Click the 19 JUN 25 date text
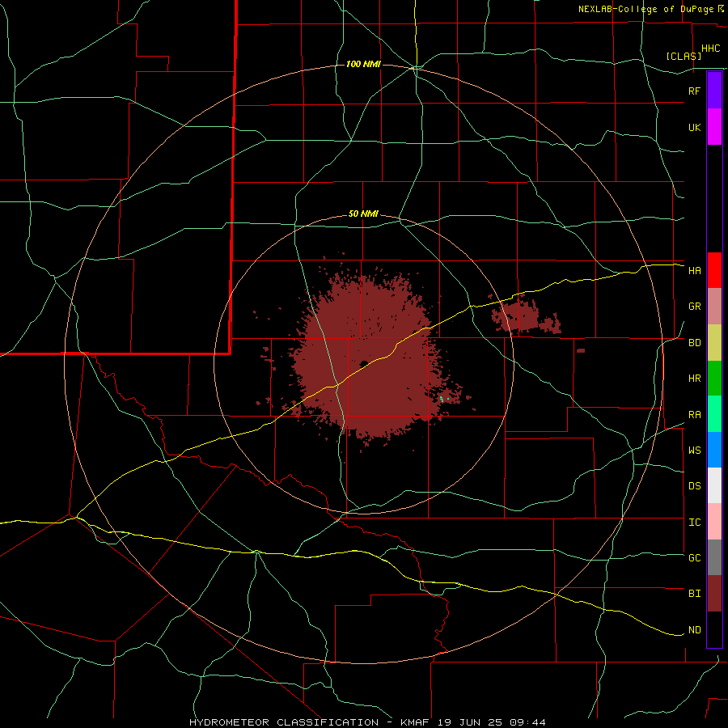This screenshot has width=728, height=728. click(471, 722)
